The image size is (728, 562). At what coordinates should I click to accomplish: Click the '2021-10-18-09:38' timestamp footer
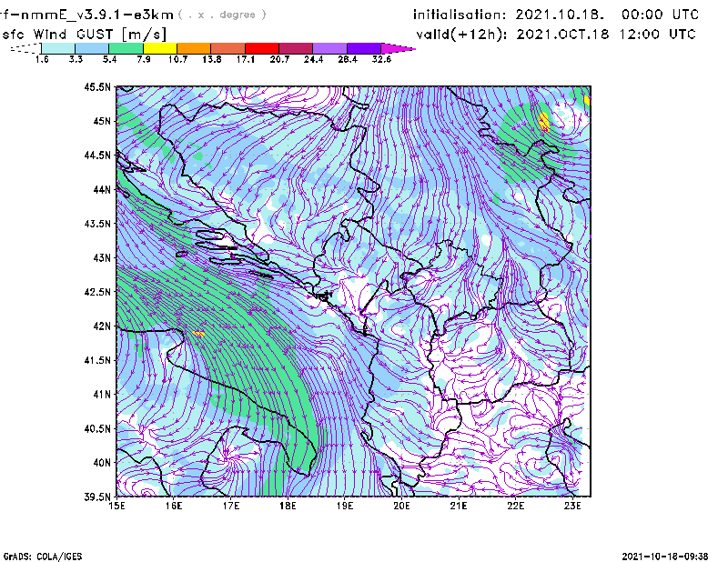665,557
